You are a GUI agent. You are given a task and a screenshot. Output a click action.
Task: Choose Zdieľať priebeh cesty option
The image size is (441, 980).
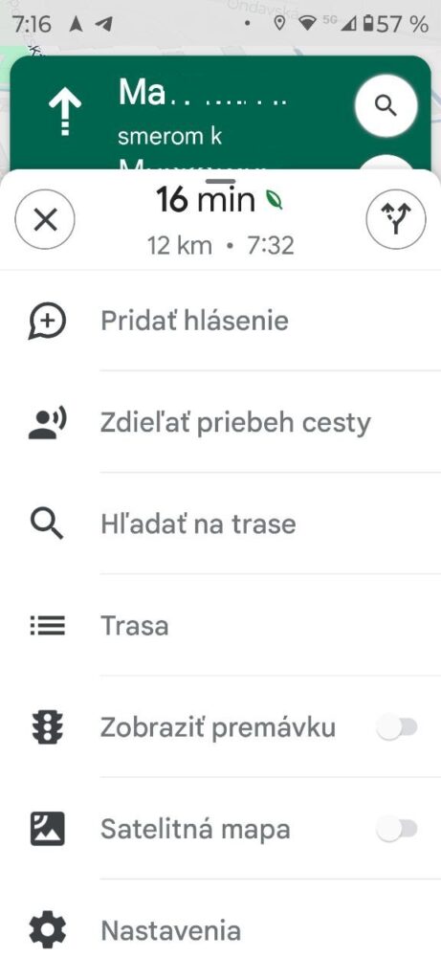pos(220,423)
